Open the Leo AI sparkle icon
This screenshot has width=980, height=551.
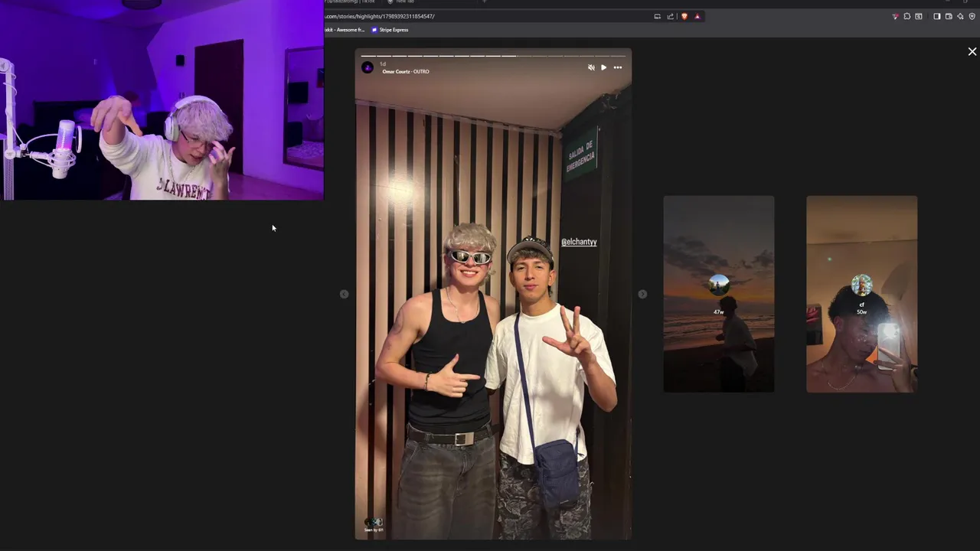960,16
